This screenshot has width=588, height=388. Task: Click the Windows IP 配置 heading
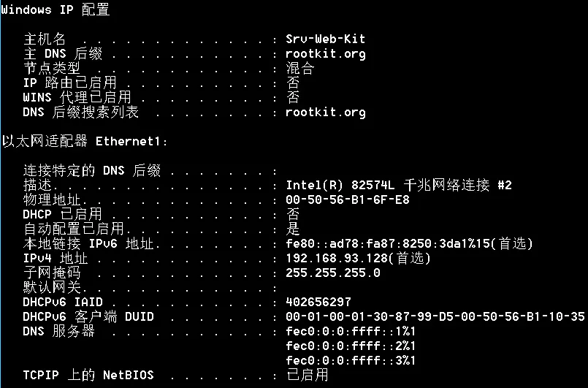(56, 9)
